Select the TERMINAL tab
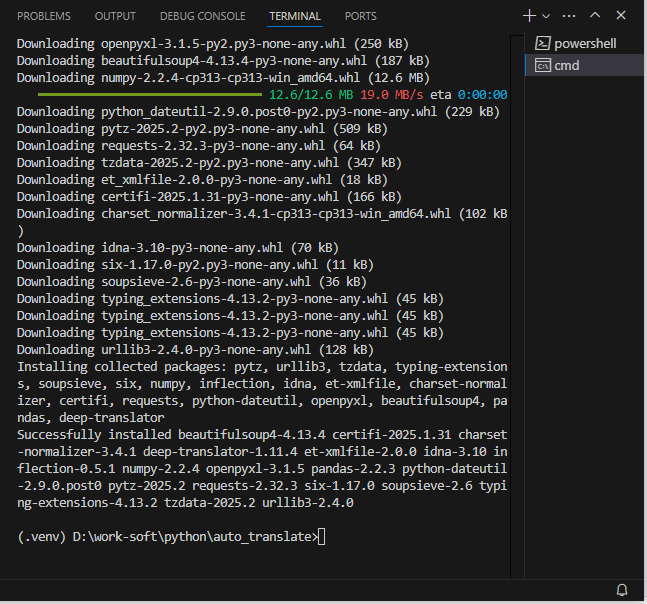Viewport: 647px width, 604px height. pyautogui.click(x=295, y=16)
